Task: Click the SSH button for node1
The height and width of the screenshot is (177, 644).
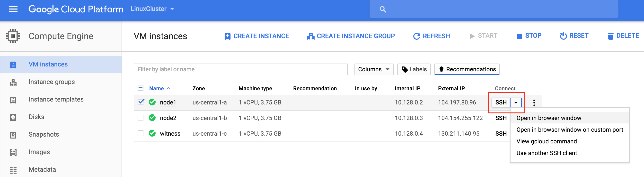Action: (x=501, y=103)
